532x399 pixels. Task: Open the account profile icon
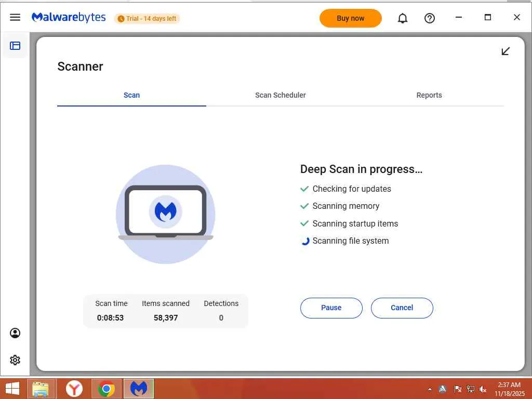15,333
